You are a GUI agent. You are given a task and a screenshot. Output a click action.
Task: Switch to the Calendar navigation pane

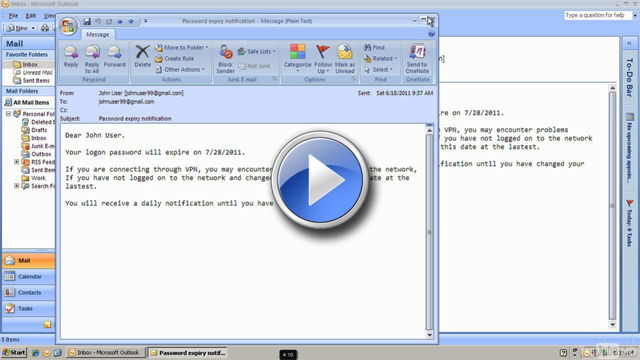coord(28,276)
